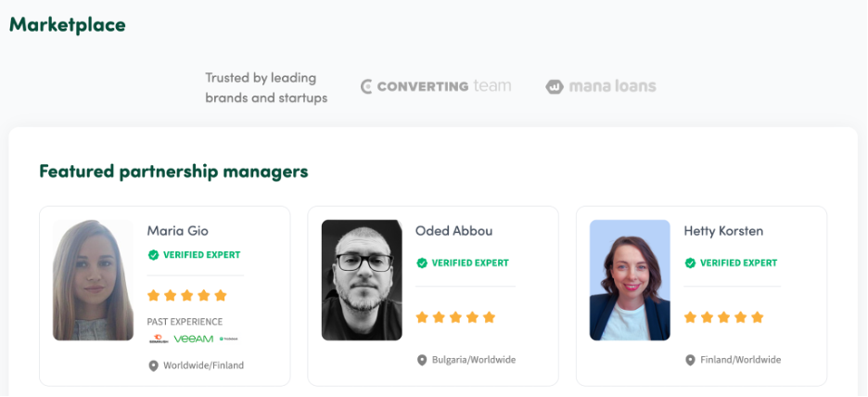Viewport: 868px width, 397px height.
Task: Click the Maria Gio name link
Action: click(178, 231)
